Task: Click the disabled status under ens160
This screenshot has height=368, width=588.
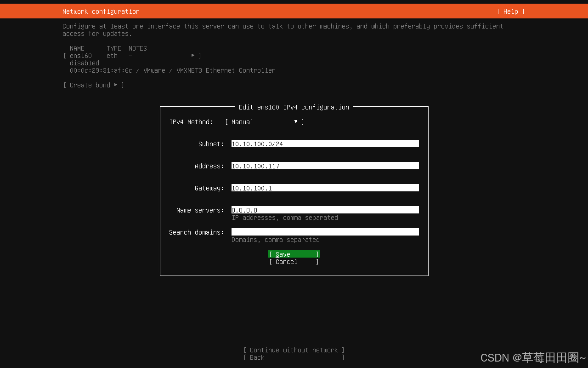Action: (x=84, y=63)
